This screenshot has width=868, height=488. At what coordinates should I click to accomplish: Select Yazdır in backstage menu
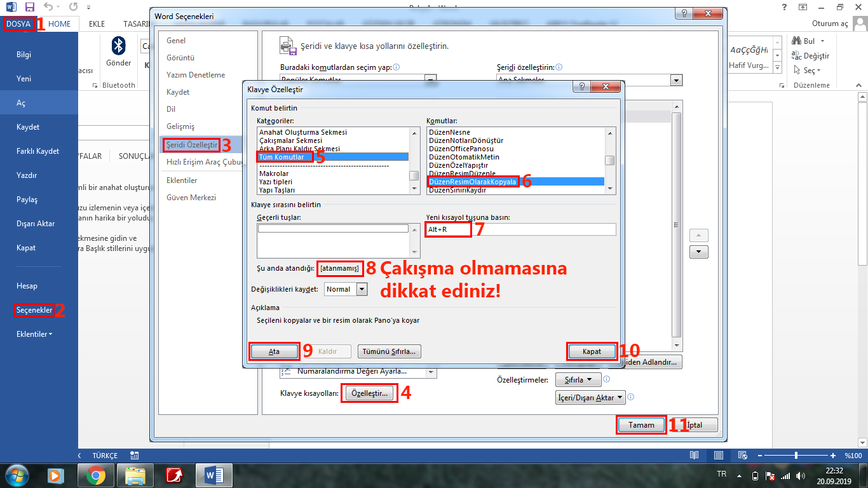(39, 175)
